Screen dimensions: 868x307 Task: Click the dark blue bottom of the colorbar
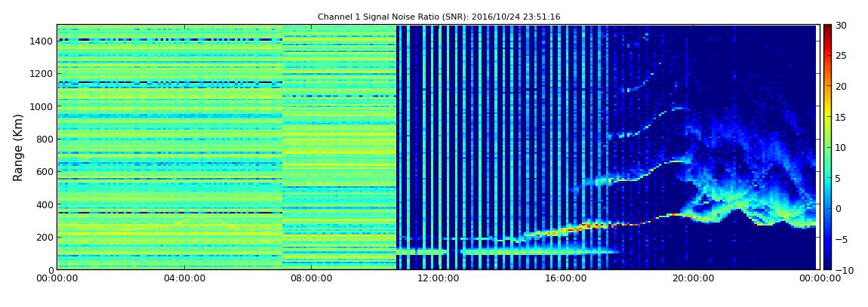(827, 265)
